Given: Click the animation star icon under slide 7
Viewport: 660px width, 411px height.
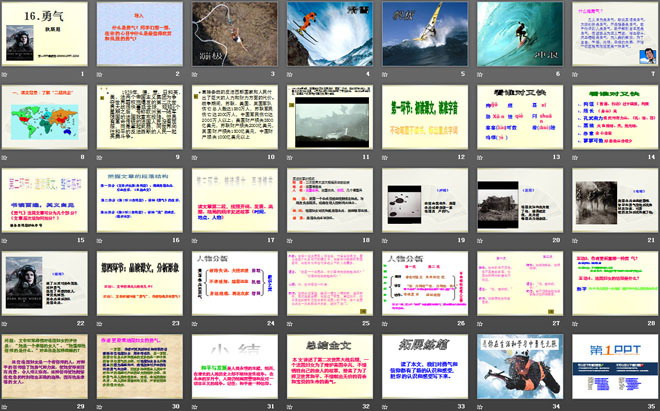Looking at the screenshot, I should pos(575,75).
